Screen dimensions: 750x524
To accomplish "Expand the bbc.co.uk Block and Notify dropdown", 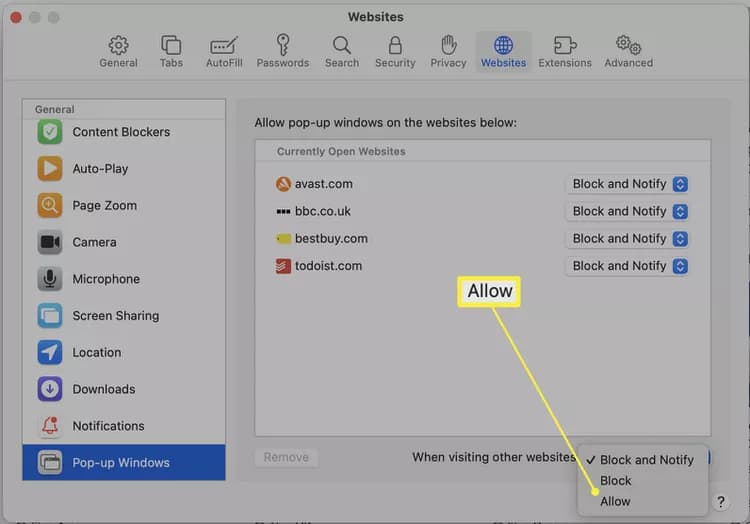I will (x=628, y=211).
